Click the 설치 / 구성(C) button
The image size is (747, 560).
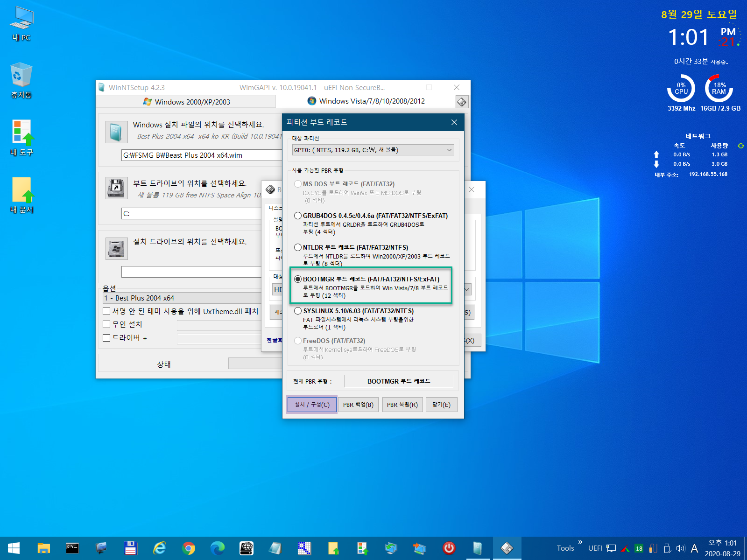pos(312,405)
